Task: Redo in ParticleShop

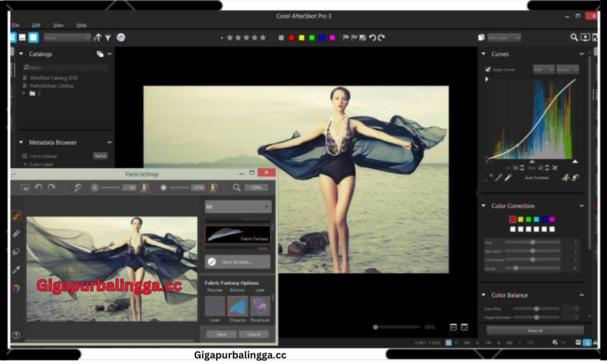Action: pos(51,188)
